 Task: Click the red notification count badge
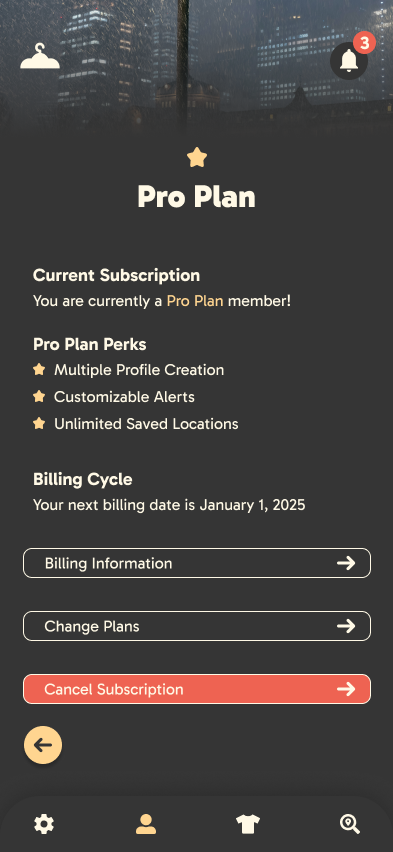364,42
